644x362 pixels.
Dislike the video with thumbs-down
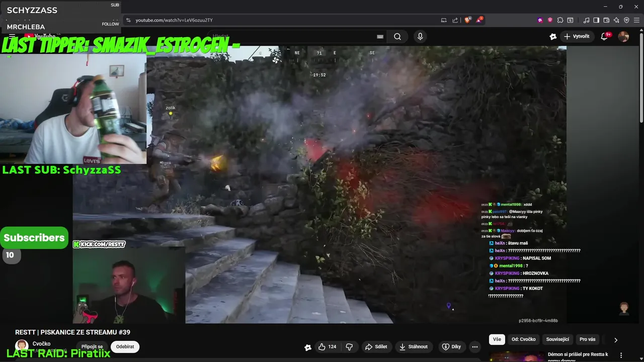[349, 346]
